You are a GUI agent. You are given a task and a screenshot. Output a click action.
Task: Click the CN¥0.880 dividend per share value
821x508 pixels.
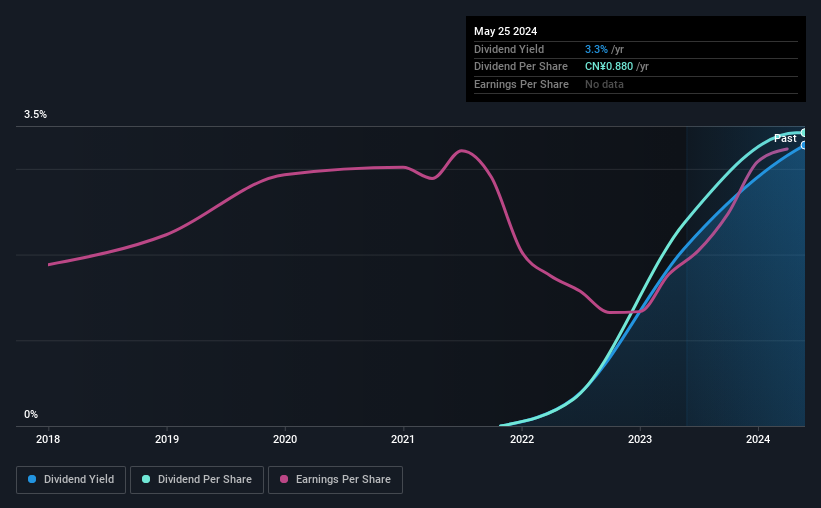609,67
